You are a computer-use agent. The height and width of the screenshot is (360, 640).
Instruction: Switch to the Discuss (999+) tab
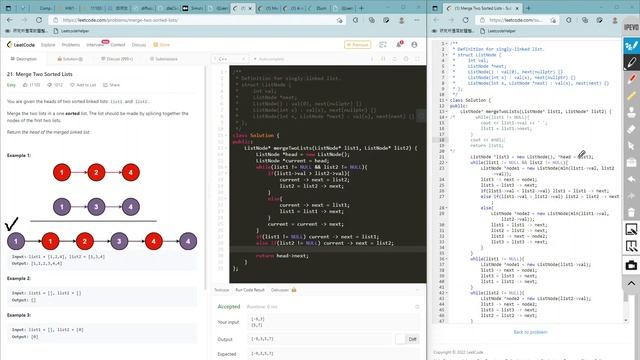coord(117,59)
